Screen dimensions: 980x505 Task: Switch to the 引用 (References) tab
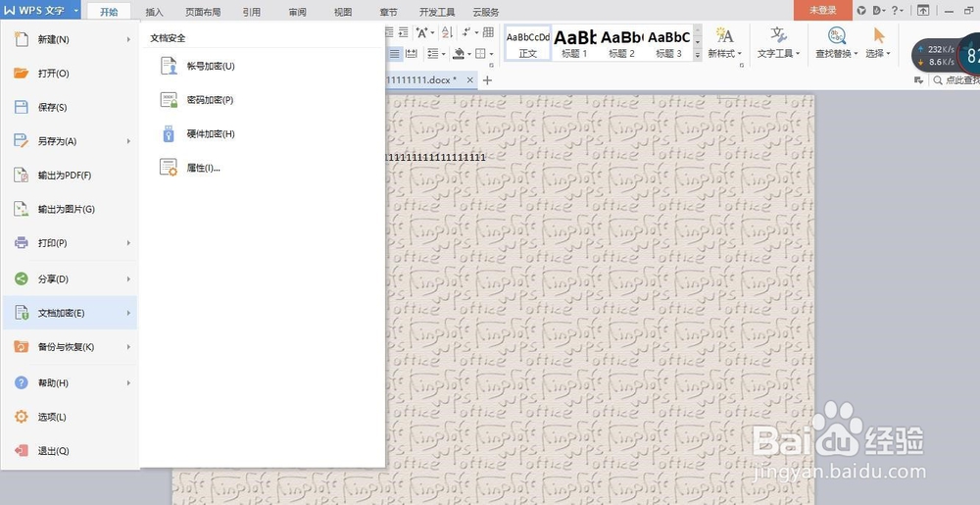(x=252, y=12)
